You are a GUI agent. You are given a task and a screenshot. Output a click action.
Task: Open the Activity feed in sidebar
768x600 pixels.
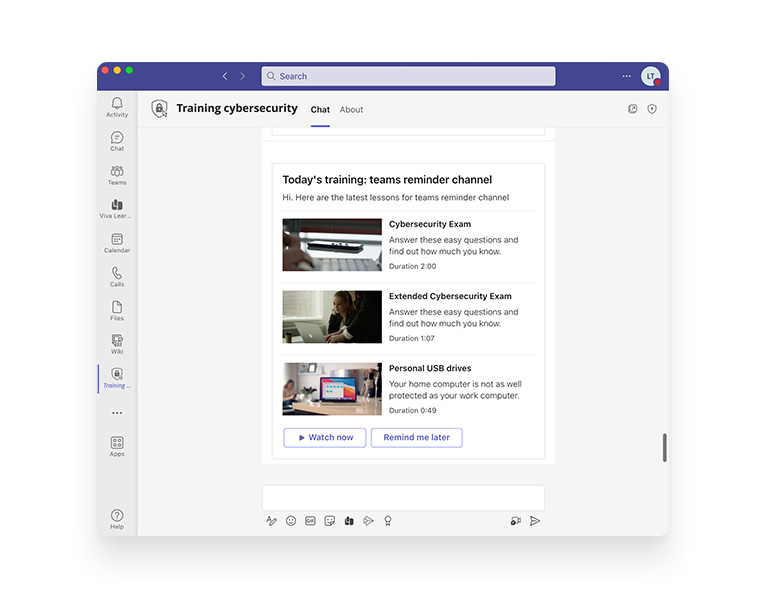click(x=117, y=106)
